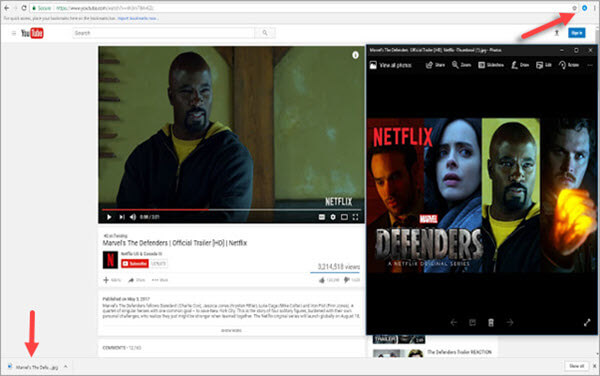Skip to next video in player
The width and height of the screenshot is (600, 376).
[122, 217]
